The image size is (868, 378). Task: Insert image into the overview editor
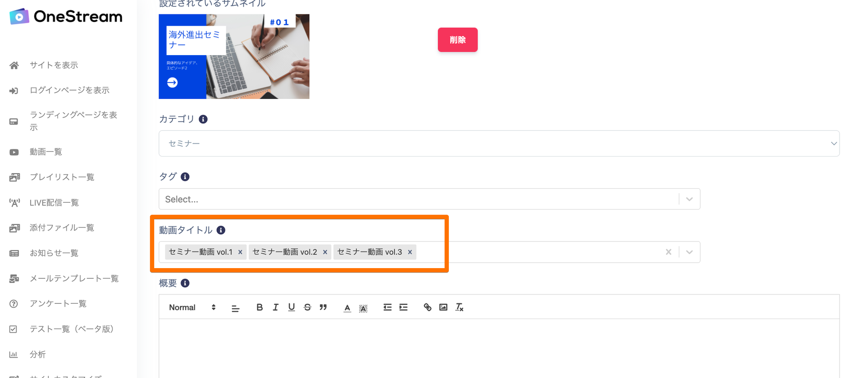point(443,307)
